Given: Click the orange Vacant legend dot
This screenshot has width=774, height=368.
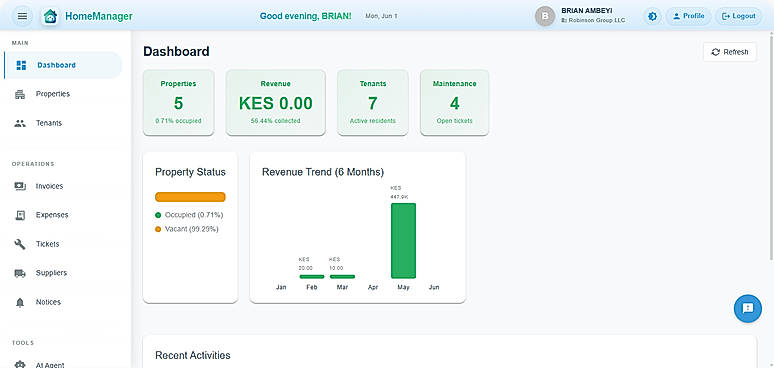Looking at the screenshot, I should [158, 229].
